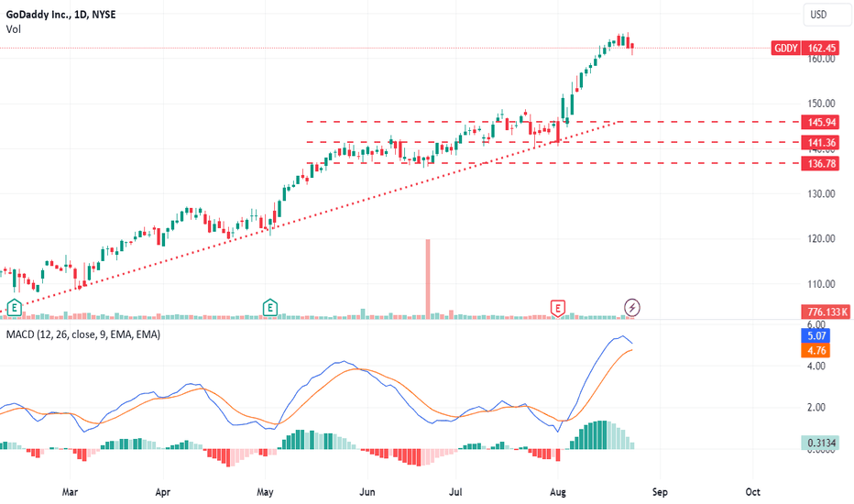Click the Sep label on time axis

tap(660, 492)
